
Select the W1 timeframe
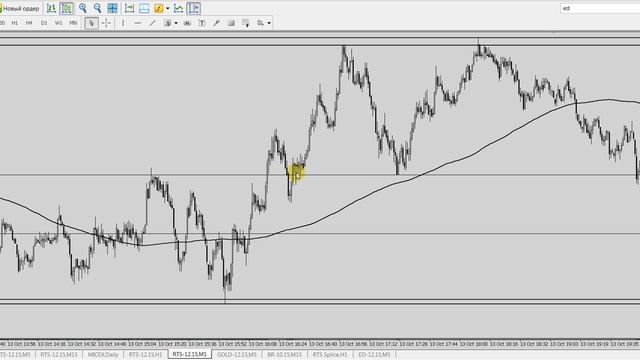[x=58, y=23]
